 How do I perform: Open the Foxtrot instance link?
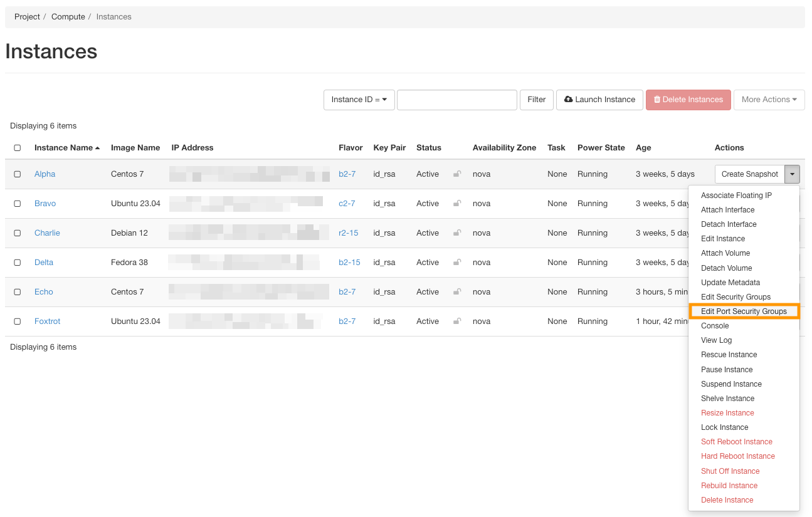[x=48, y=321]
